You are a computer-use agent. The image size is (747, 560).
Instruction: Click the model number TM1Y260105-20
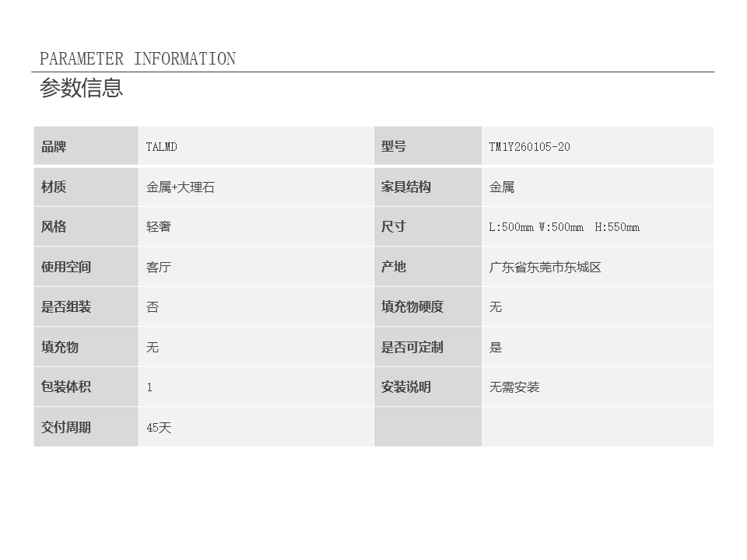point(529,147)
